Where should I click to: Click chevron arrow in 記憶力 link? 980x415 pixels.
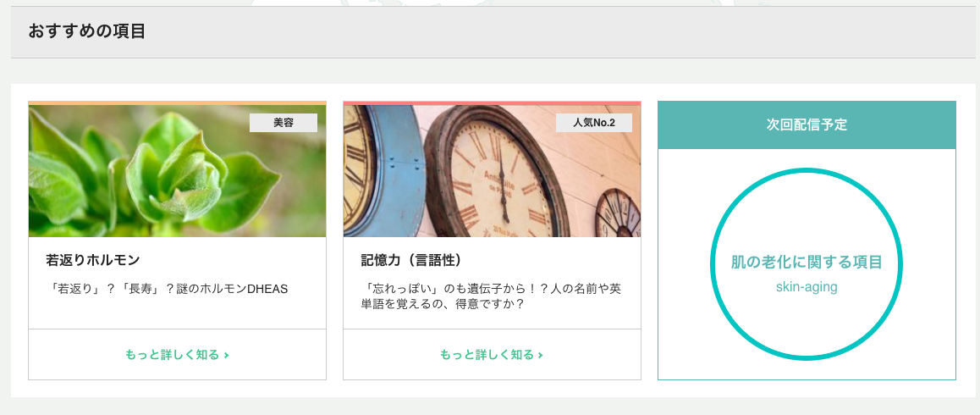click(x=541, y=356)
